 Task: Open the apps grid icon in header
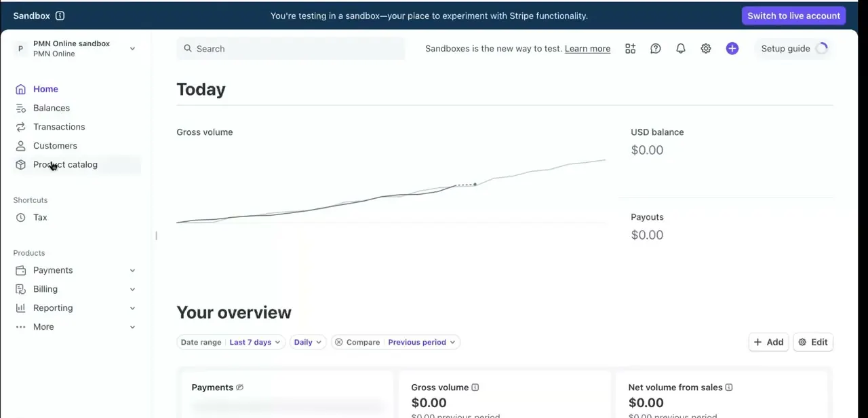coord(631,48)
